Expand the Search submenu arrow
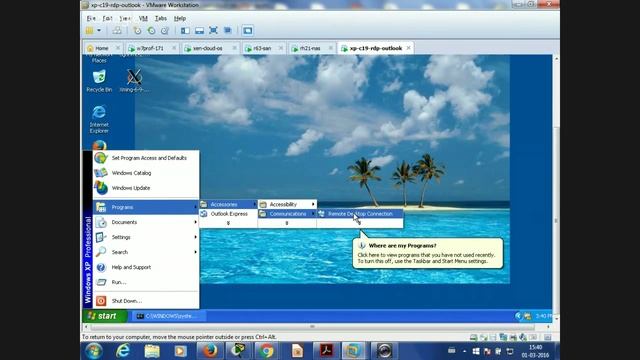Viewport: 640px width, 360px height. [x=196, y=252]
